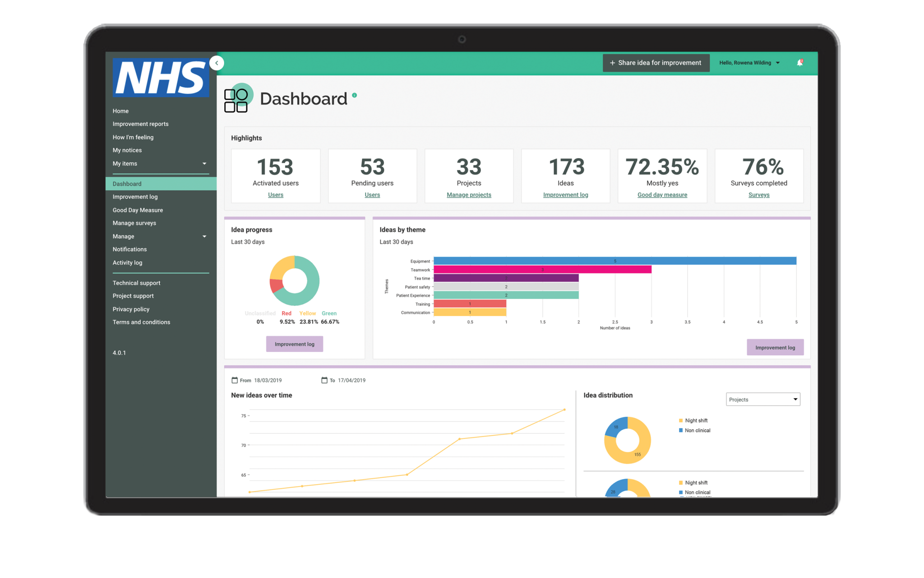The width and height of the screenshot is (924, 578).
Task: Open the From date calendar icon
Action: tap(235, 380)
